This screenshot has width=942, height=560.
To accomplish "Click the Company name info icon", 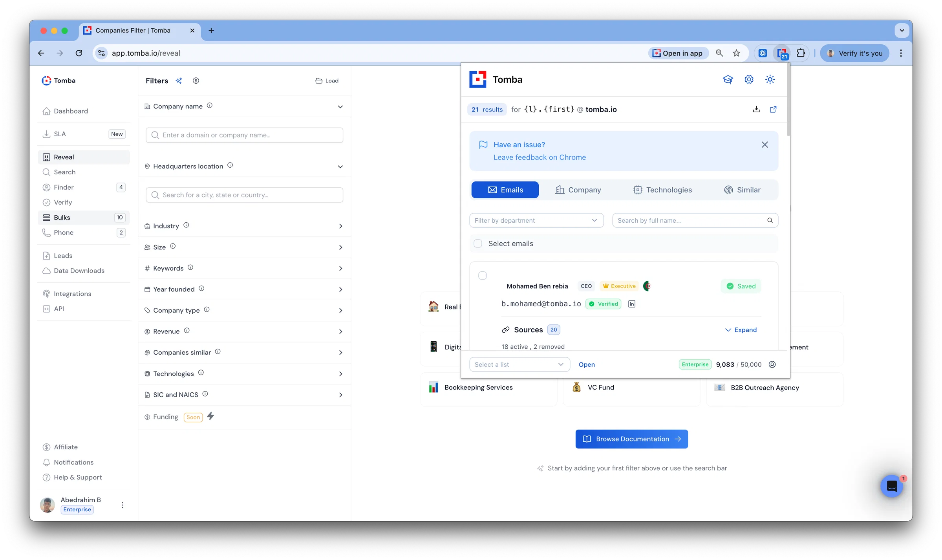I will [210, 106].
